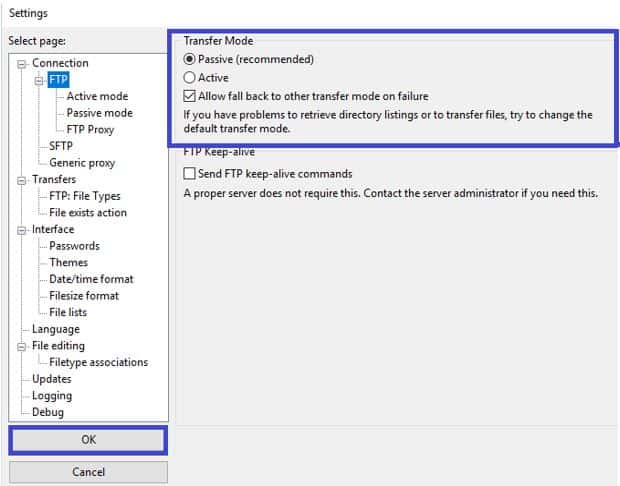Open the FTP Proxy settings page
620x486 pixels.
coord(90,130)
